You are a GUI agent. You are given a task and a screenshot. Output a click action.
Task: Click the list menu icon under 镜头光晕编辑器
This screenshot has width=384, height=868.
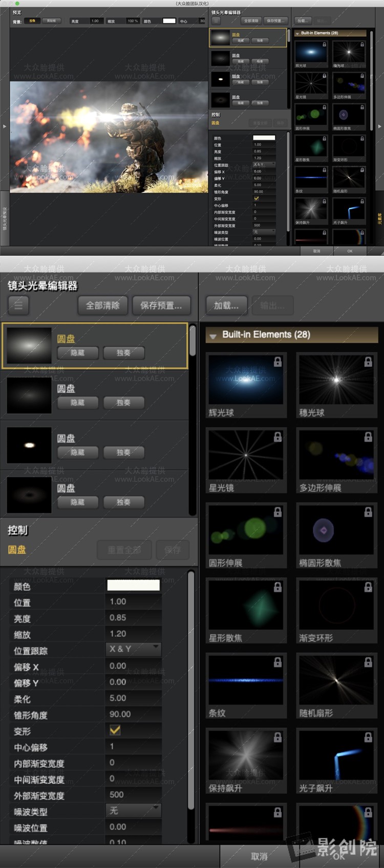(18, 306)
